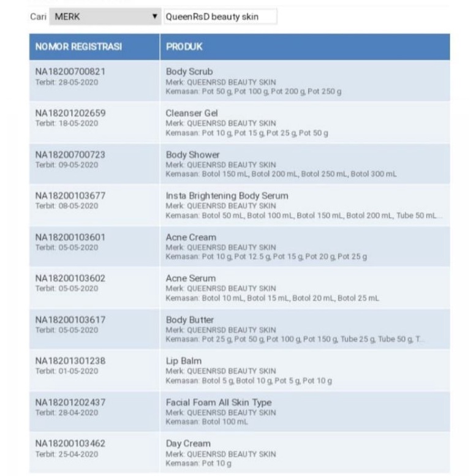
Task: Select the Body Shower product entry
Action: (192, 154)
